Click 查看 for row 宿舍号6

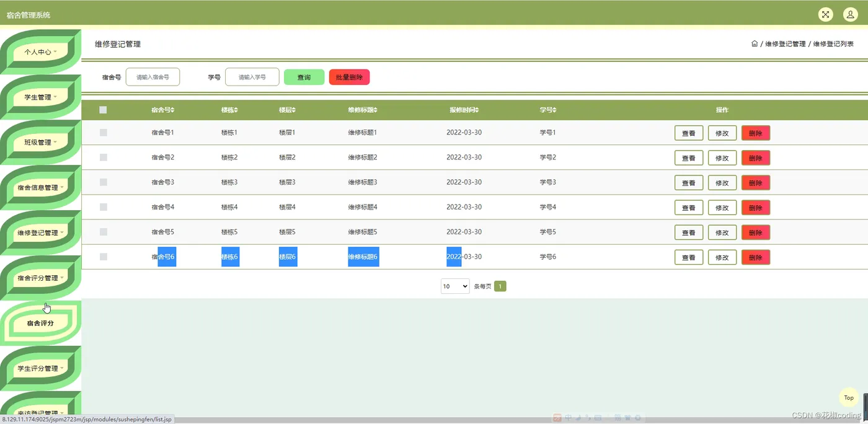(x=689, y=257)
